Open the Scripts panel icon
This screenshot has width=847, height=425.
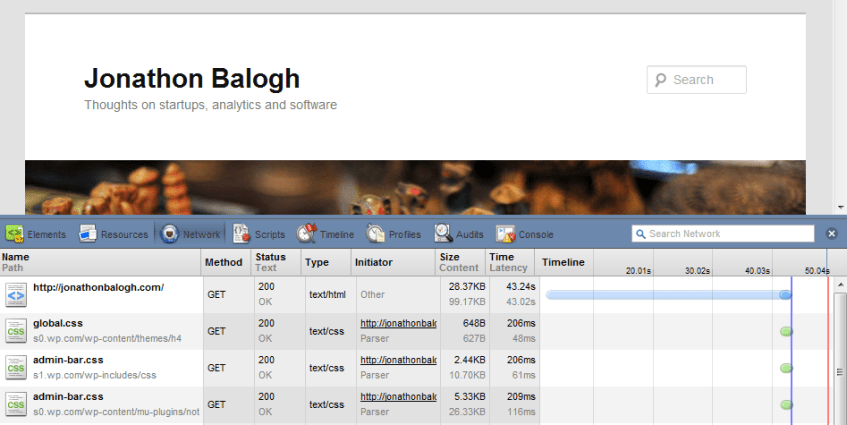241,234
